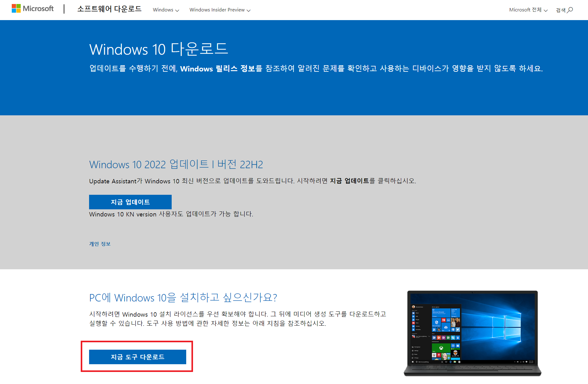Click the Windows 10 laptop image
Viewport: 588px width, 384px height.
[x=472, y=333]
